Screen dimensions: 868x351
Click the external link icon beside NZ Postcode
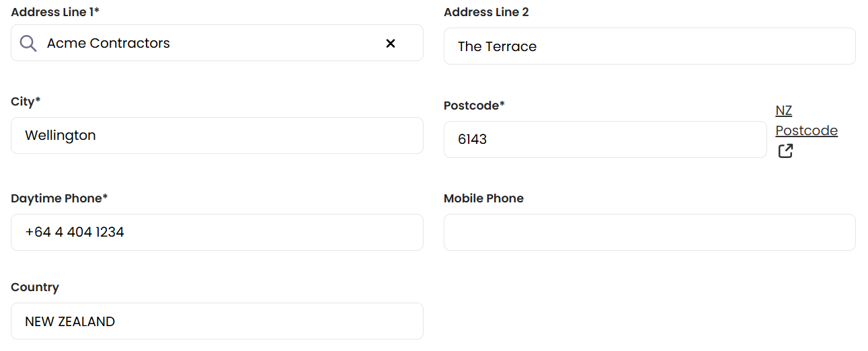click(785, 151)
